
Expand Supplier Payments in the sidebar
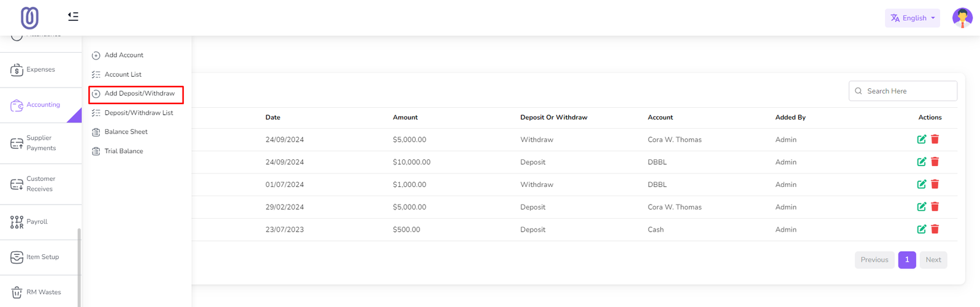40,143
